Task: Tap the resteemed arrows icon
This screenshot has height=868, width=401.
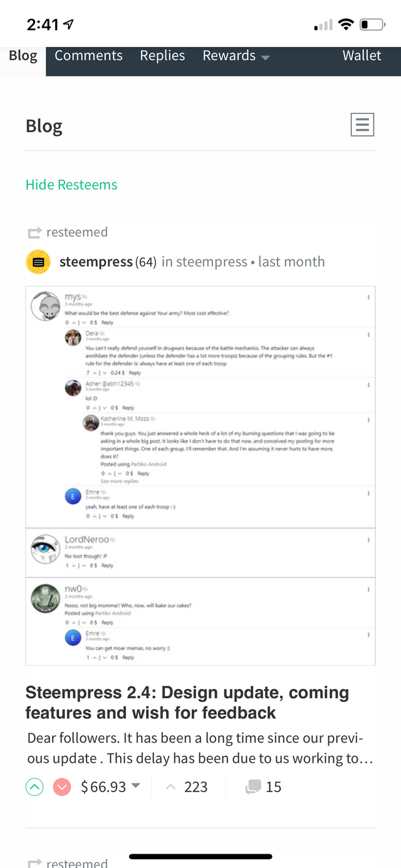Action: 34,233
